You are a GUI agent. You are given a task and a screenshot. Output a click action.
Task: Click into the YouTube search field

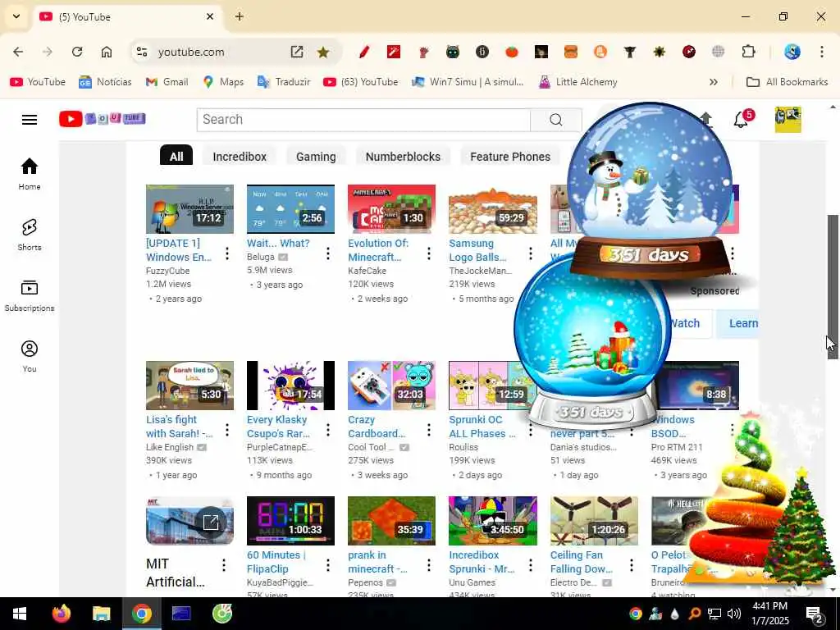363,120
